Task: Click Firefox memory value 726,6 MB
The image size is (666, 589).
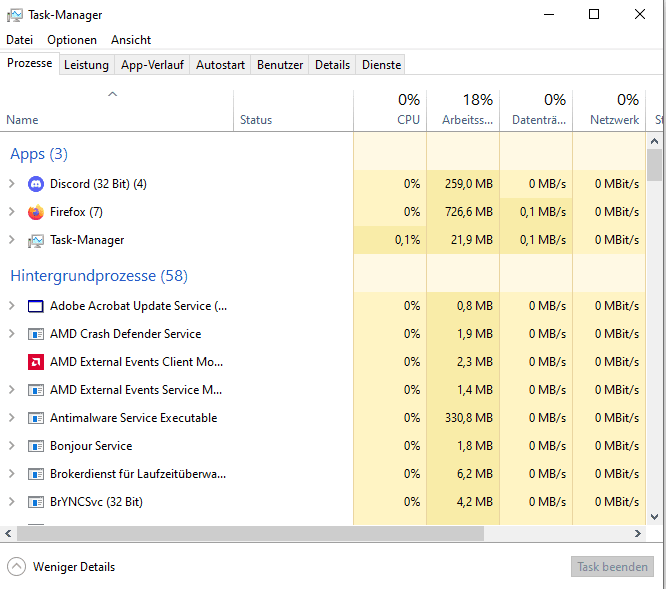Action: click(469, 212)
